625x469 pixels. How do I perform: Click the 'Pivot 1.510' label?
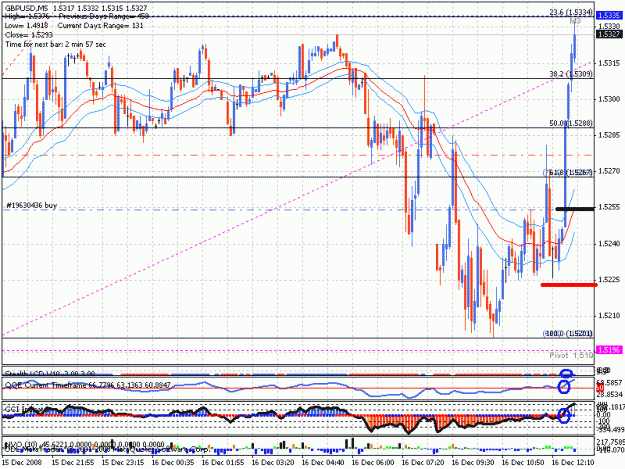(571, 355)
